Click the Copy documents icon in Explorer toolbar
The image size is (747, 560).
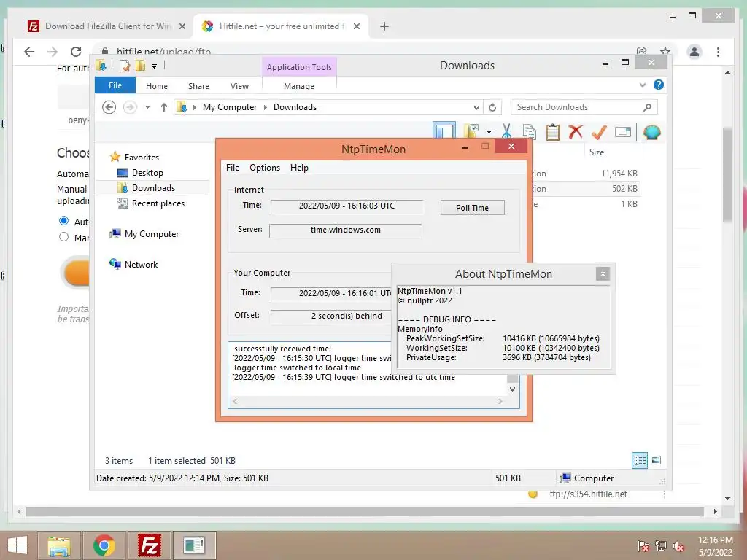pyautogui.click(x=530, y=132)
